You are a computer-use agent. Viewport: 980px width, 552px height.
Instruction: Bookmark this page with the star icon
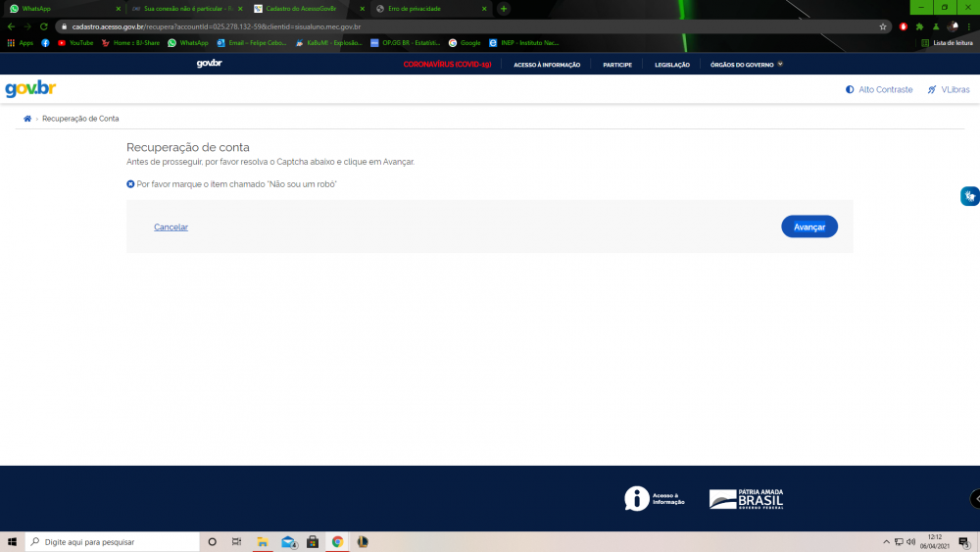tap(883, 26)
